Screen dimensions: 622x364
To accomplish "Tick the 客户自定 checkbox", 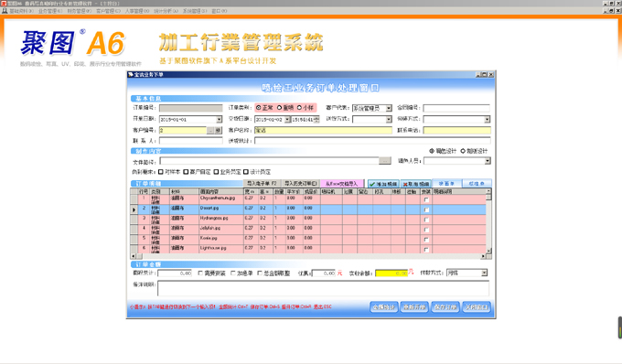I will click(x=186, y=172).
